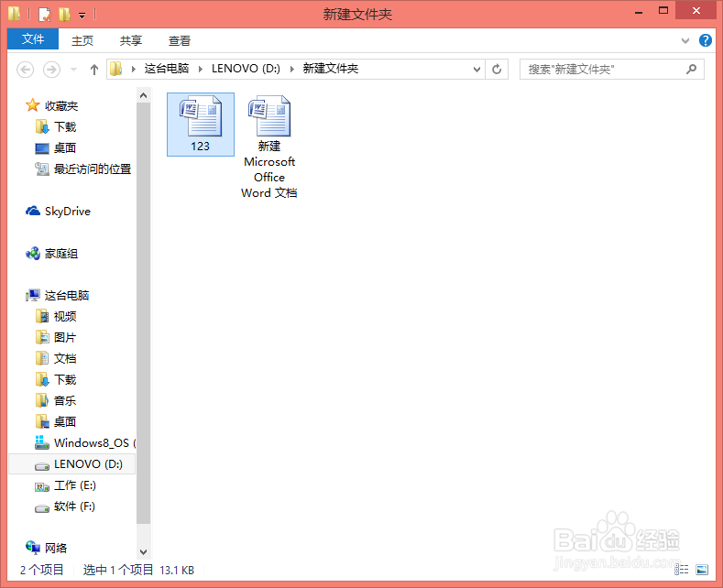The height and width of the screenshot is (588, 723).
Task: Open the 文档 folder
Action: 56,358
